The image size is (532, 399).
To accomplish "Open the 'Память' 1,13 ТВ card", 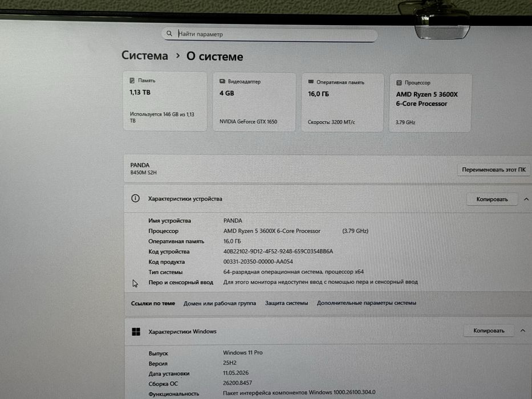I will [165, 101].
